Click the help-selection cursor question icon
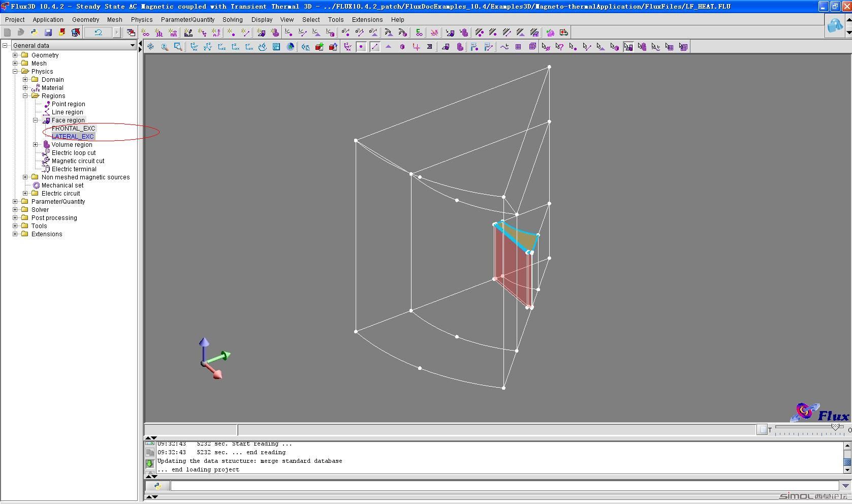The width and height of the screenshot is (852, 504). [x=559, y=47]
